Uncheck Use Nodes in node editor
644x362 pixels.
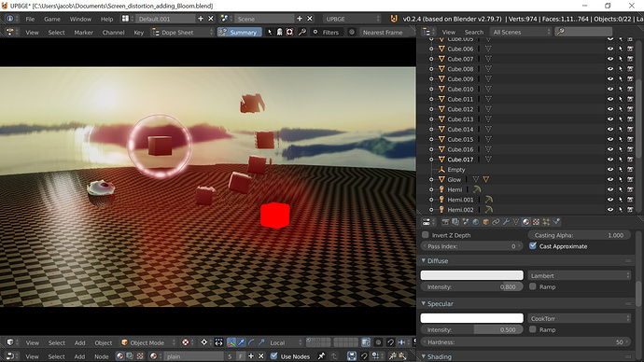(274, 356)
